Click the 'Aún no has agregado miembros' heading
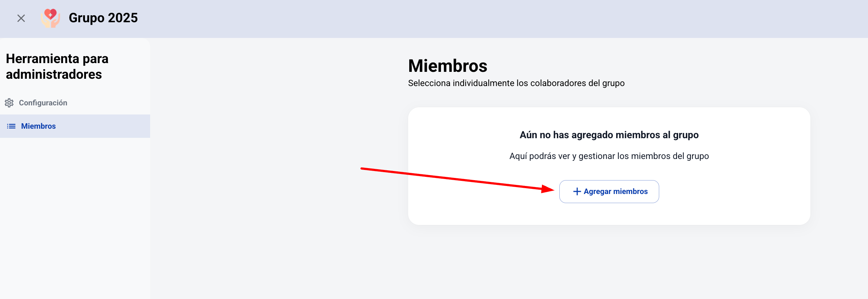Viewport: 868px width, 299px height. (x=609, y=135)
